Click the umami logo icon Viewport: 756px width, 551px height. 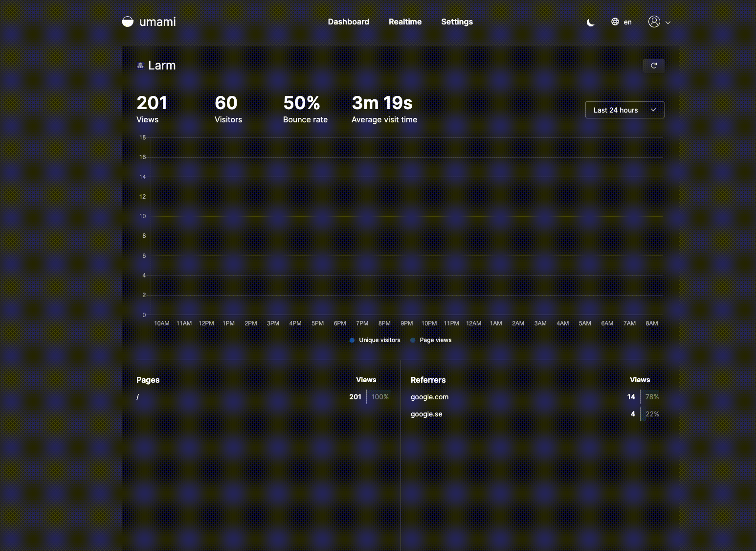pos(127,22)
